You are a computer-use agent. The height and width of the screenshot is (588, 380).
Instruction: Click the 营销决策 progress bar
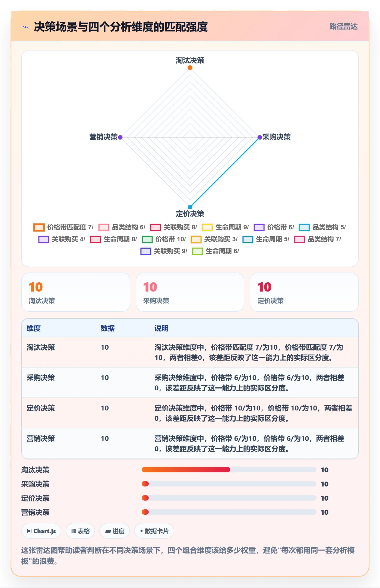coord(229,512)
